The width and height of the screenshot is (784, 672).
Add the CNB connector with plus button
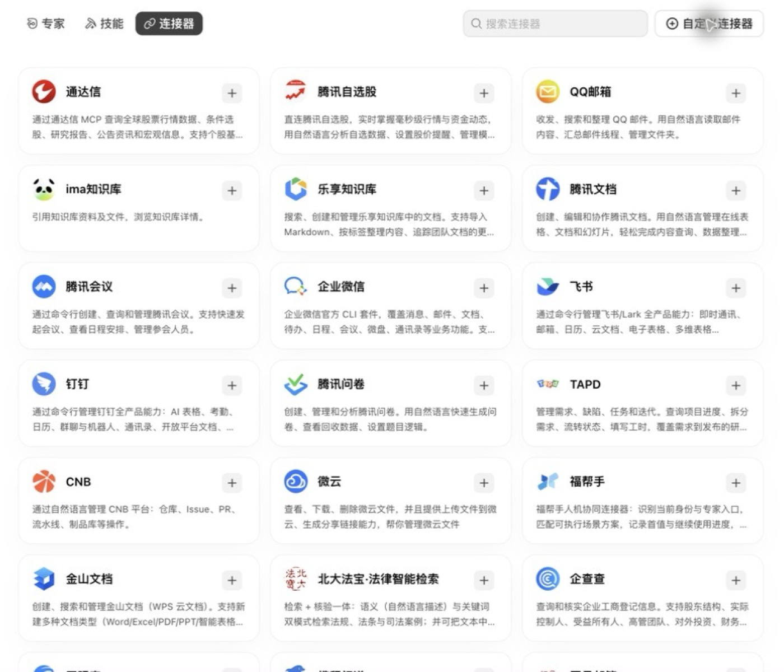coord(232,483)
